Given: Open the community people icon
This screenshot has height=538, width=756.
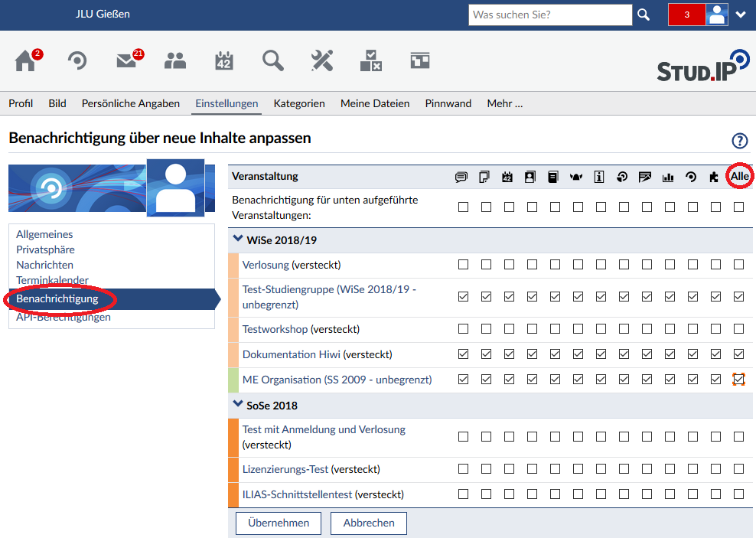Looking at the screenshot, I should coord(175,61).
